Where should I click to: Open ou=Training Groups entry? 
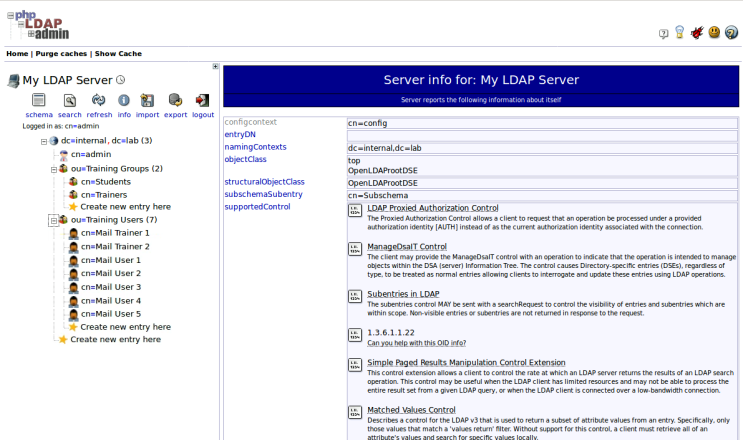click(x=117, y=169)
